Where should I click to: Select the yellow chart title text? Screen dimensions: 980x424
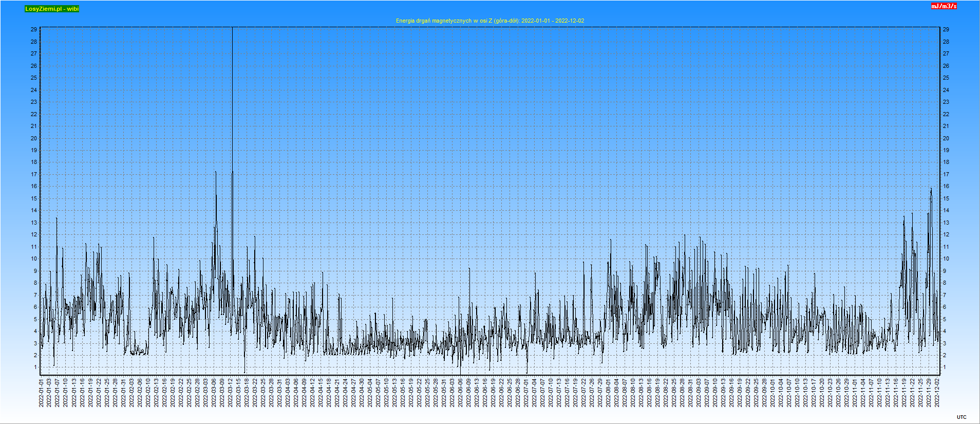click(x=489, y=21)
